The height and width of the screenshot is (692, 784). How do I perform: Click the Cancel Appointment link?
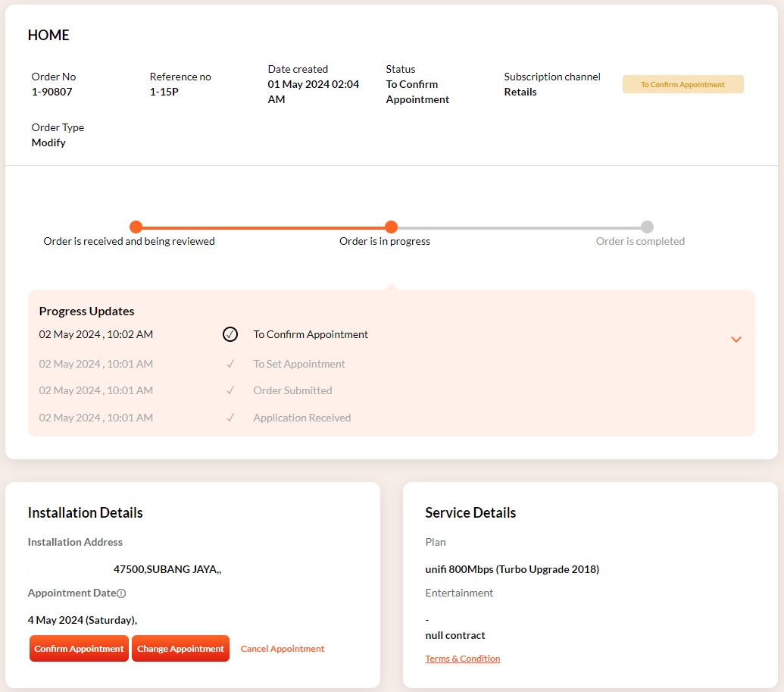282,649
